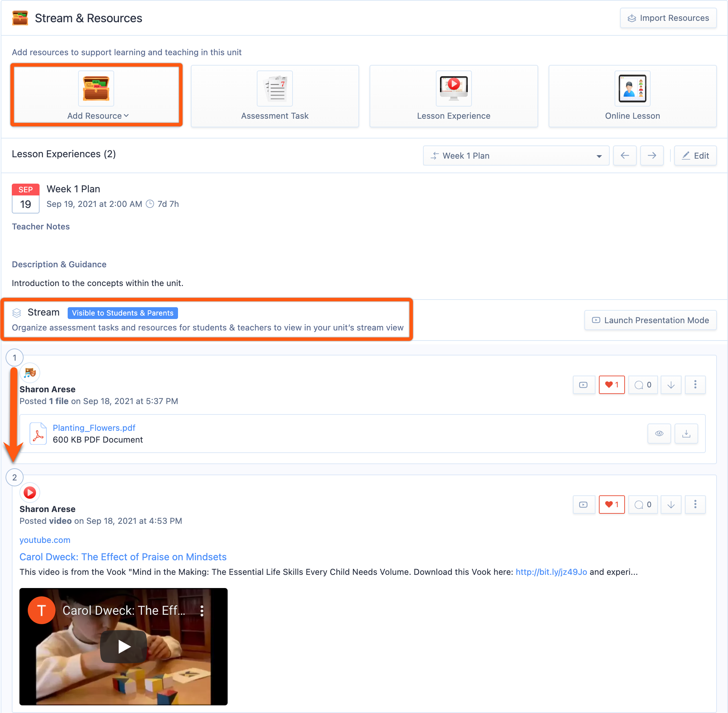
Task: Play the Carol Dweck YouTube video
Action: pyautogui.click(x=123, y=646)
